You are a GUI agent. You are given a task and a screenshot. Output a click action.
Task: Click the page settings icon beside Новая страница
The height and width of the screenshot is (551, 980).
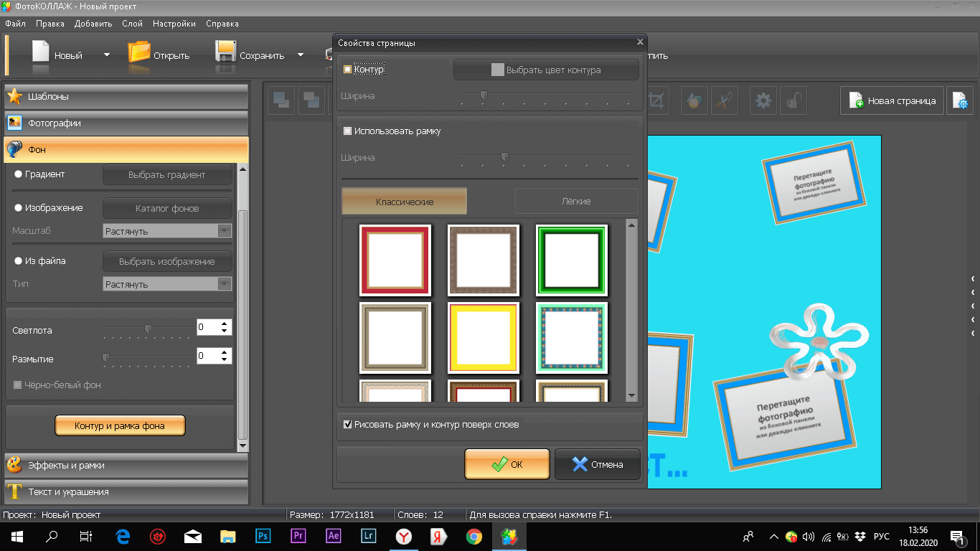pos(960,100)
